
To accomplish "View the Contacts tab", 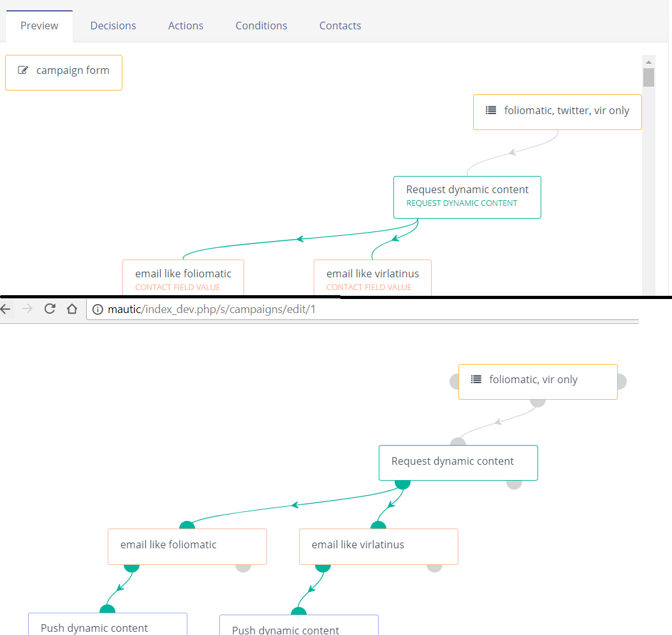I will pyautogui.click(x=340, y=26).
